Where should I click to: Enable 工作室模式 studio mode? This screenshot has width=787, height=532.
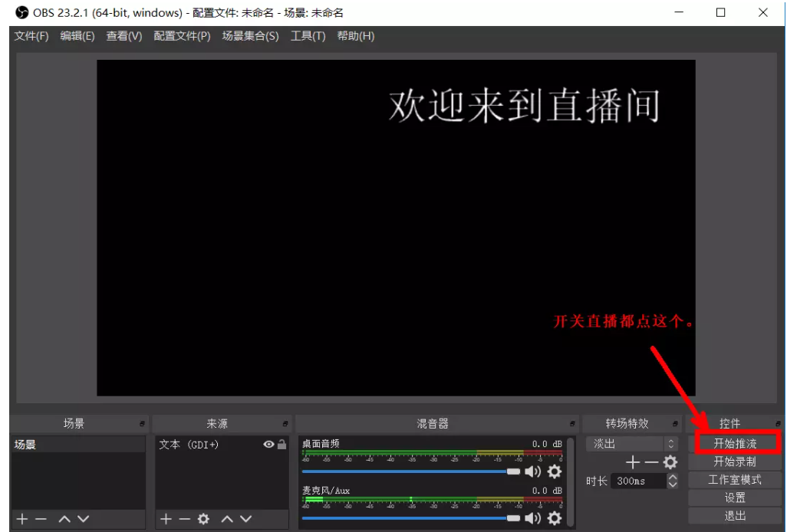pos(735,479)
